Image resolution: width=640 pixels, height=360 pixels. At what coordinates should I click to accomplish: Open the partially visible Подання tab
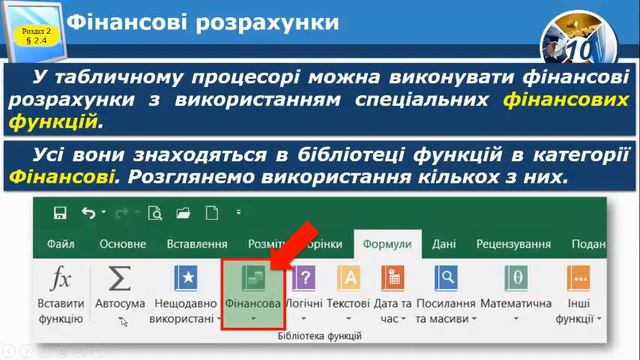pyautogui.click(x=588, y=244)
